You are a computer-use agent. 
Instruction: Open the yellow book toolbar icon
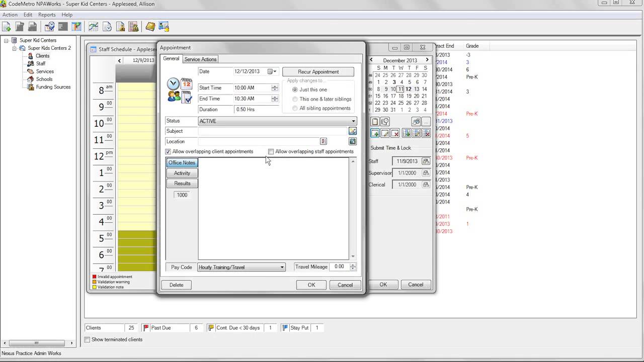[x=150, y=27]
